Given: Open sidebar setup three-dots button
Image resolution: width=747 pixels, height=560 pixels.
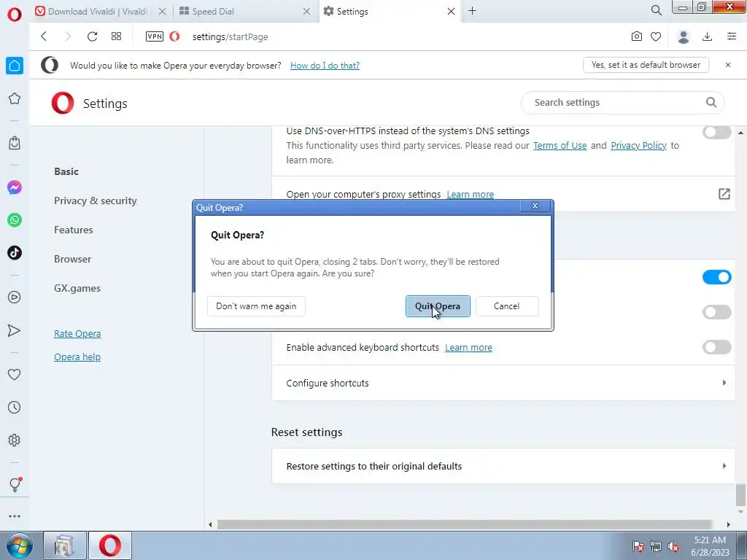Looking at the screenshot, I should click(x=15, y=516).
